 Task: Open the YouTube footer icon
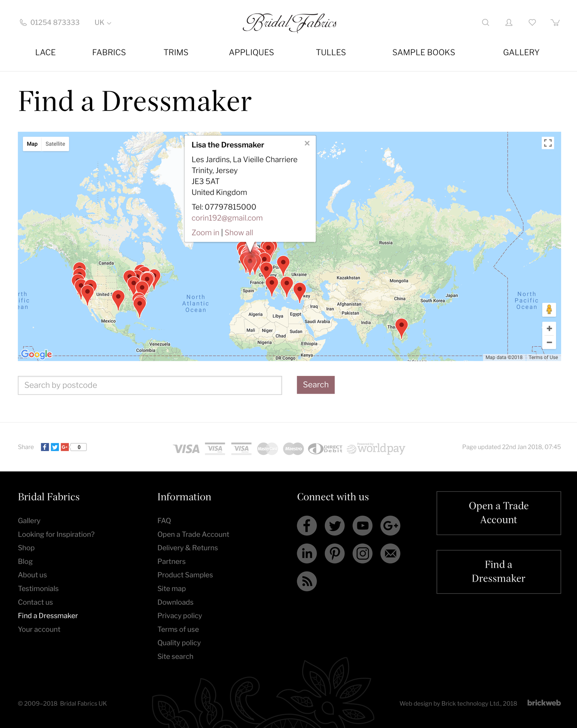point(362,526)
